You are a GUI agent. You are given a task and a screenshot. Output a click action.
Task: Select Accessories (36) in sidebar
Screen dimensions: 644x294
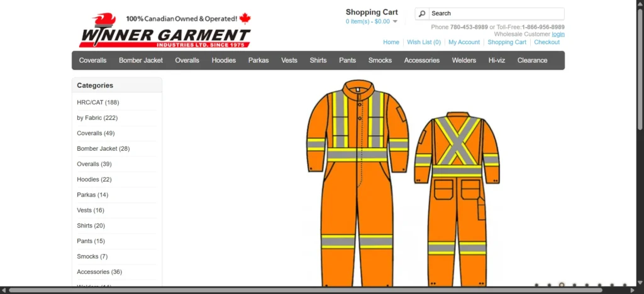(99, 272)
